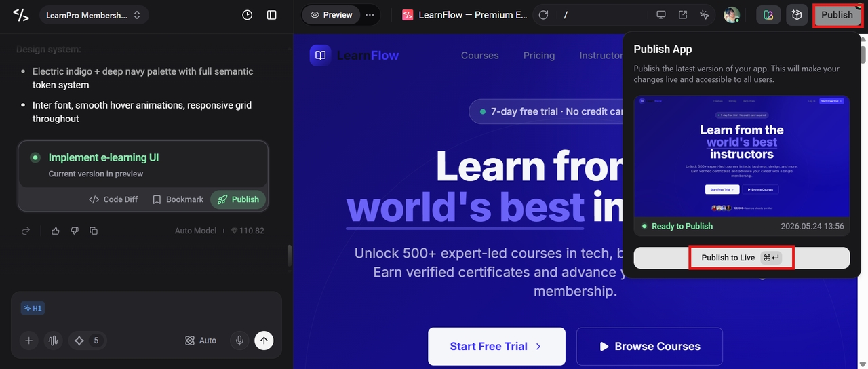Viewport: 868px width, 369px height.
Task: Open the Pricing nav link in preview
Action: click(539, 56)
